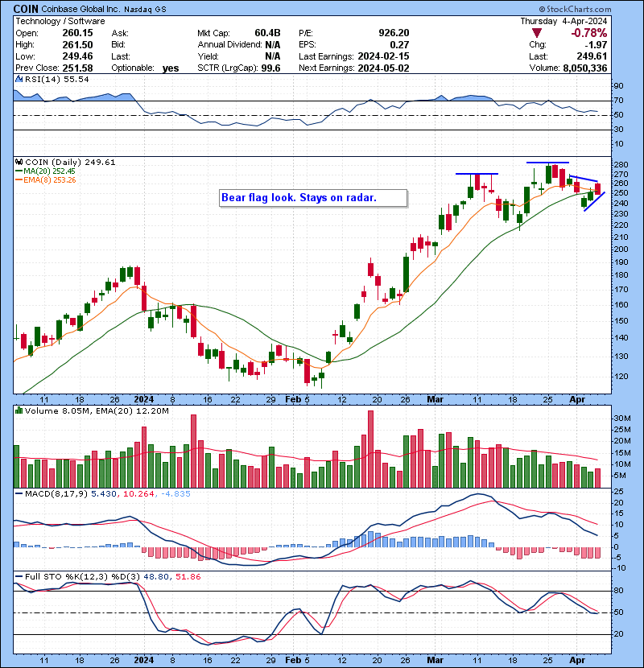Click the 120 price level on the y-axis
The width and height of the screenshot is (644, 668).
click(x=620, y=376)
